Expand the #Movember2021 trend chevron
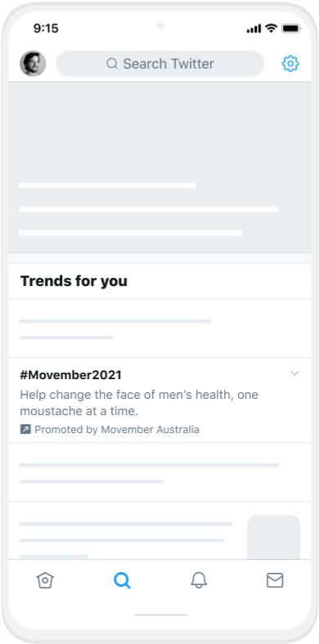This screenshot has width=319, height=644. pos(294,373)
